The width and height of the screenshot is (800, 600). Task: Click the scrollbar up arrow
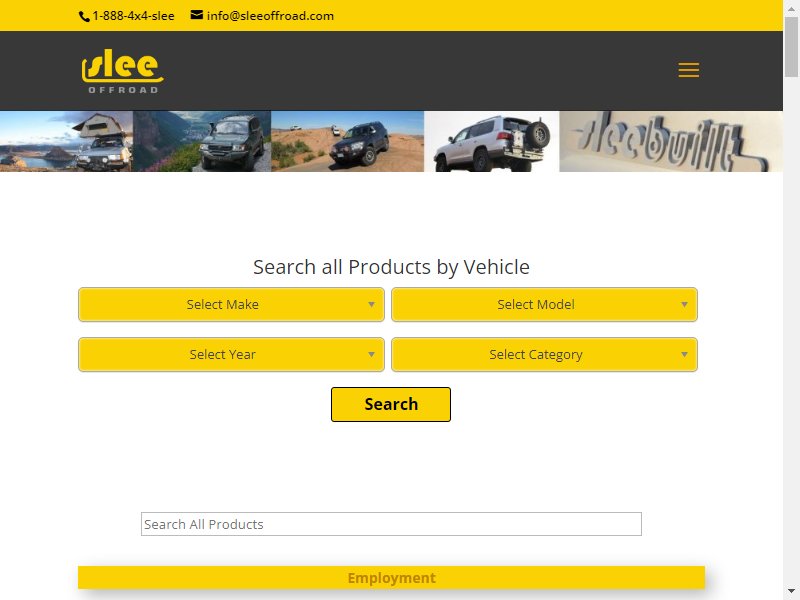point(791,7)
